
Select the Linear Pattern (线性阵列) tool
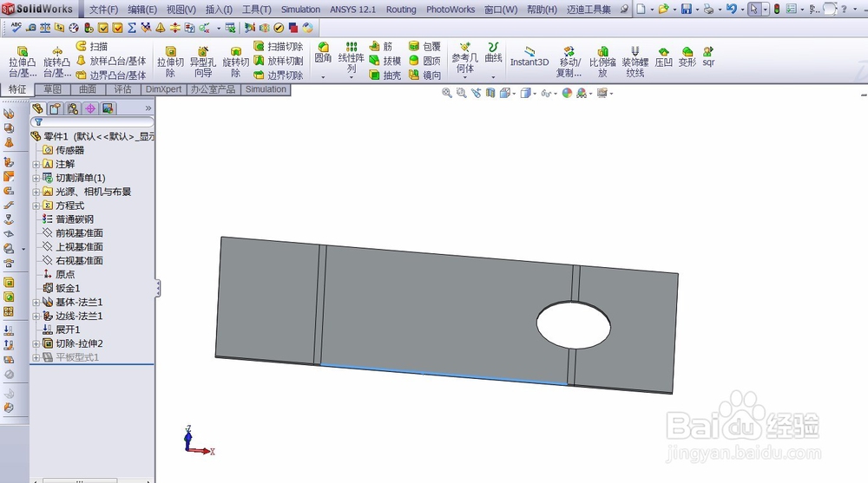point(351,57)
